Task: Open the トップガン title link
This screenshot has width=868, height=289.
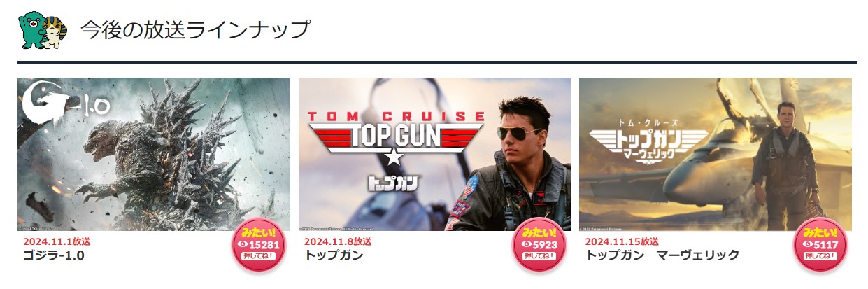Action: (334, 255)
